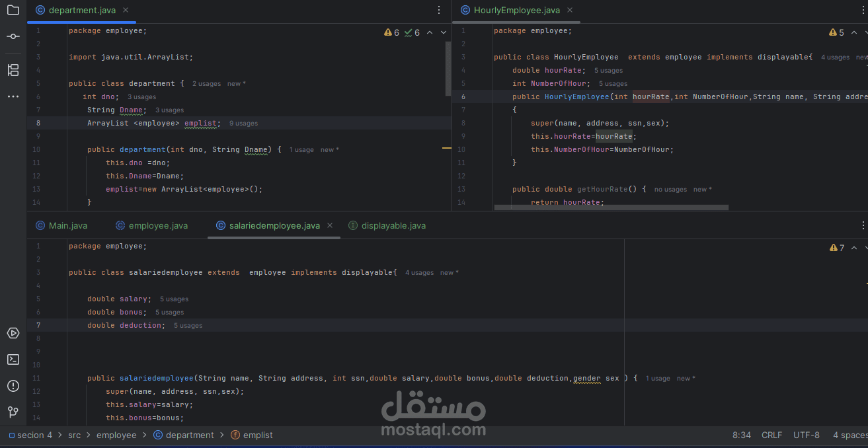Image resolution: width=868 pixels, height=448 pixels.
Task: Click the 9 usages hint for emplist
Action: (243, 123)
